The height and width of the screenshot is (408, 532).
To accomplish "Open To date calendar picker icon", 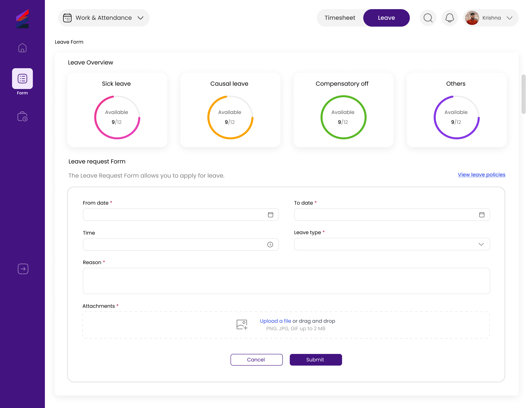I will tap(482, 215).
